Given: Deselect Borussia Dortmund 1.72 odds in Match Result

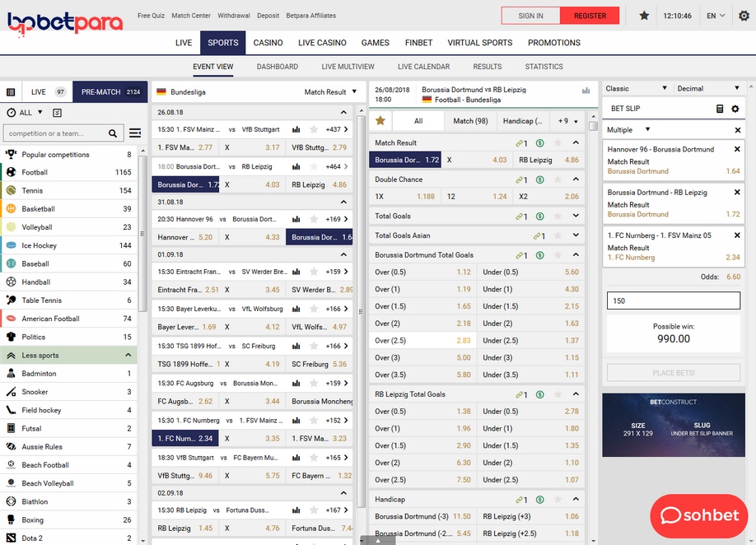Looking at the screenshot, I should point(405,160).
